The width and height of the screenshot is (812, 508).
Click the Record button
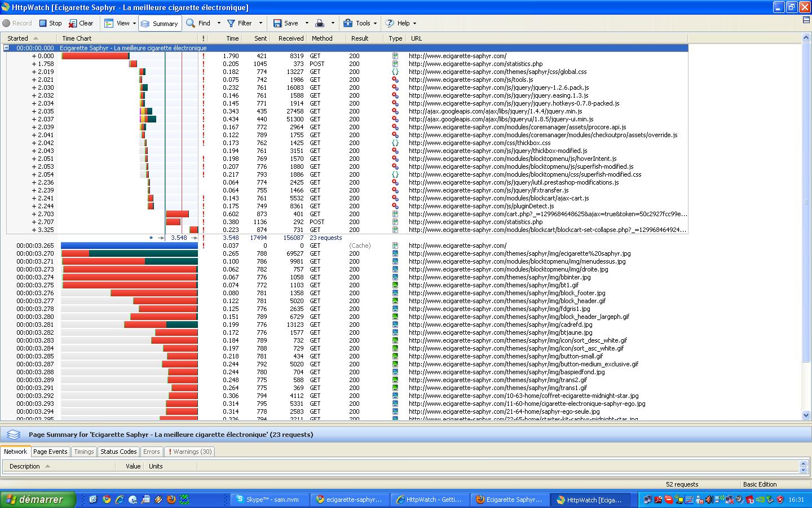(17, 23)
